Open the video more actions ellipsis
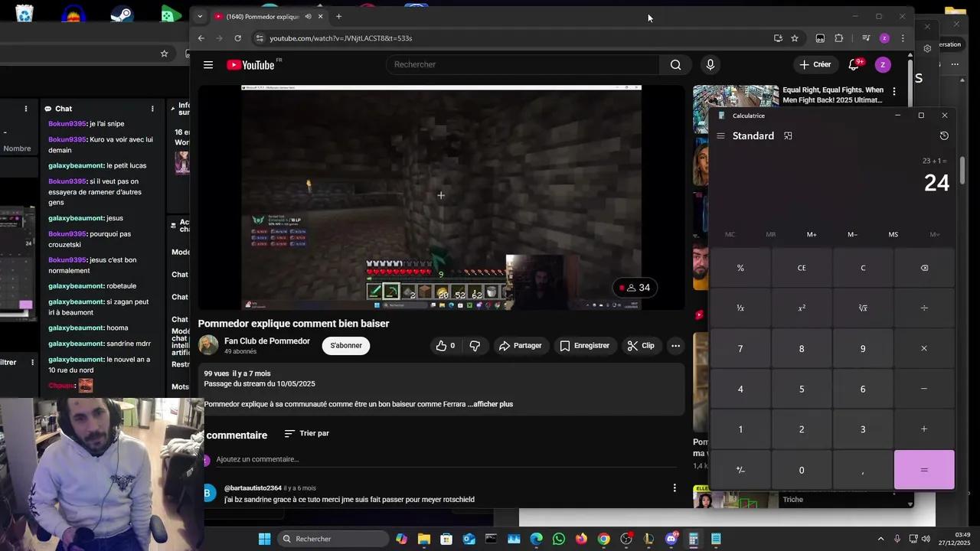Screen dimensions: 980x551 coord(675,346)
